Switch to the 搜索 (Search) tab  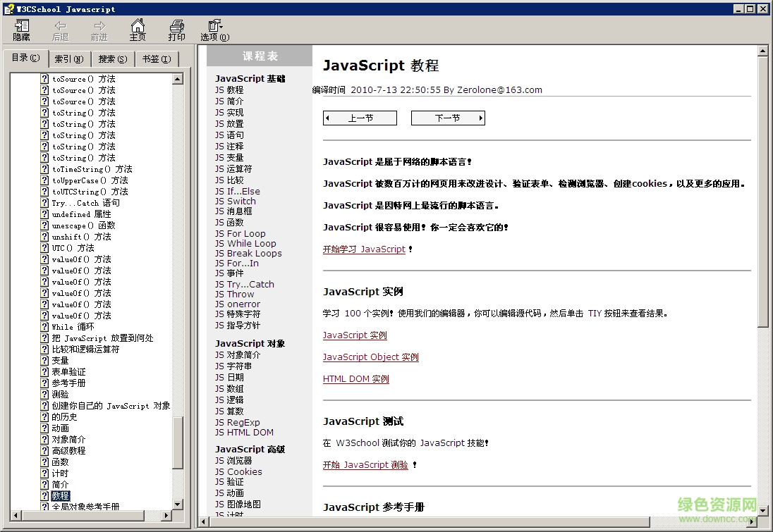(x=113, y=59)
